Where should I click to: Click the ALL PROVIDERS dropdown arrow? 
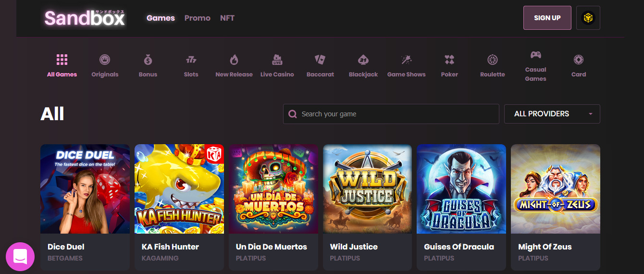[591, 114]
